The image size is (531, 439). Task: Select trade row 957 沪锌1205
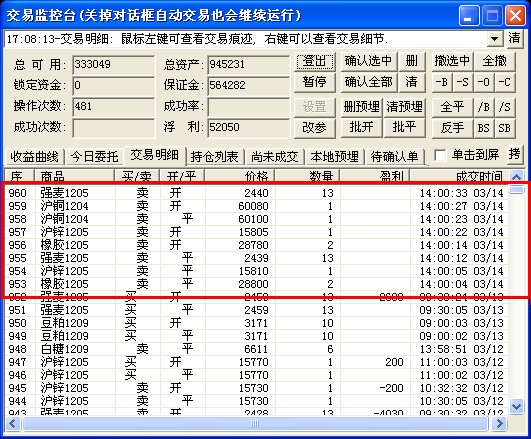(x=256, y=232)
